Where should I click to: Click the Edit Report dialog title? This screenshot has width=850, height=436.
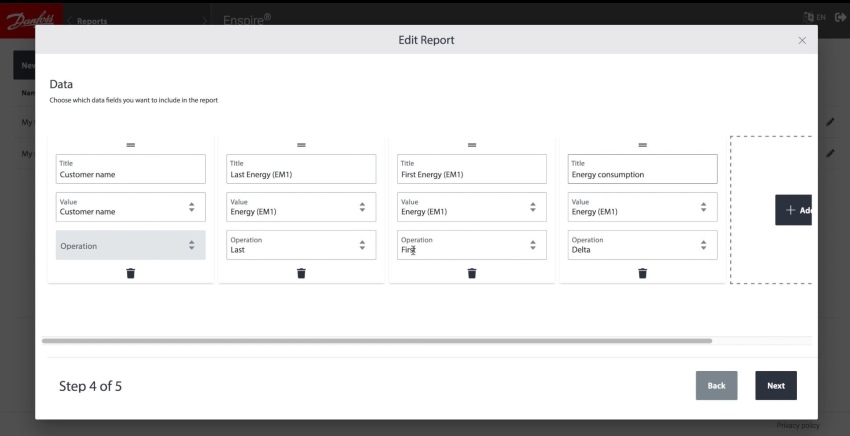point(426,40)
